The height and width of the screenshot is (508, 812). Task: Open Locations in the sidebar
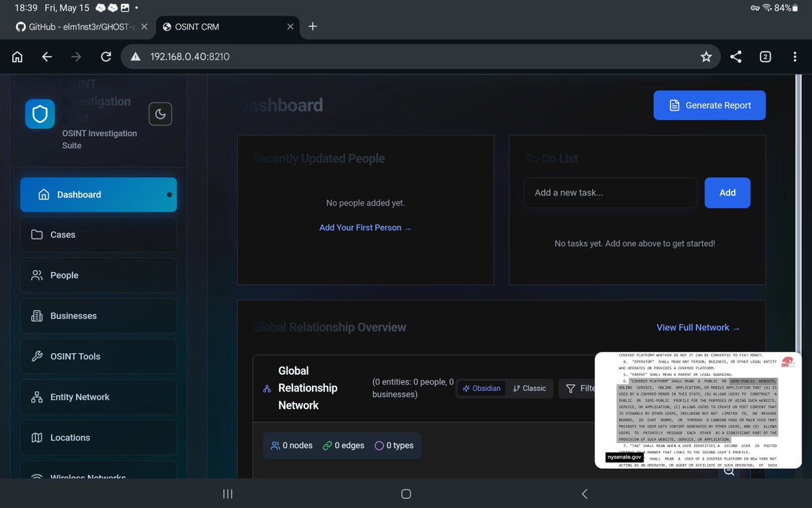coord(99,438)
